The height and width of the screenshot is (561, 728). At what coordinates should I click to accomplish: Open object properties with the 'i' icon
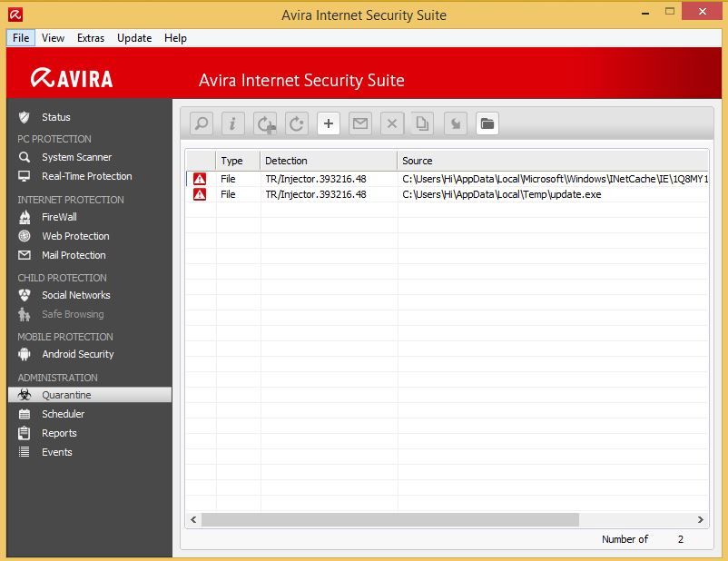[233, 123]
